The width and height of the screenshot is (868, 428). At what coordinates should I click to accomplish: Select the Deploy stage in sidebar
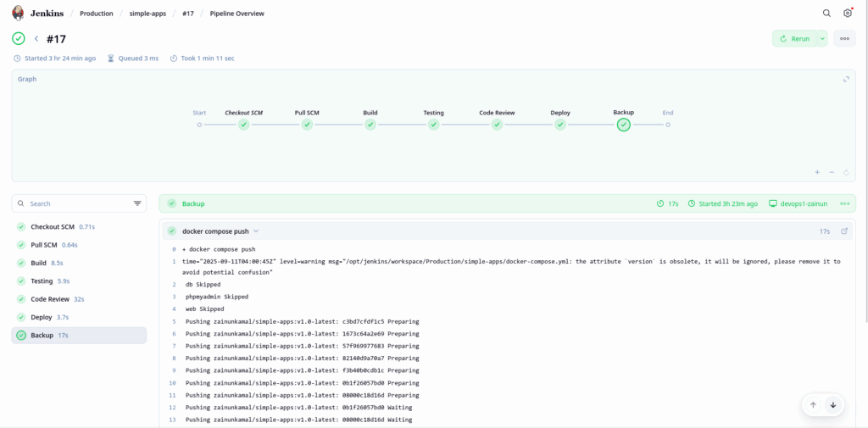click(42, 317)
